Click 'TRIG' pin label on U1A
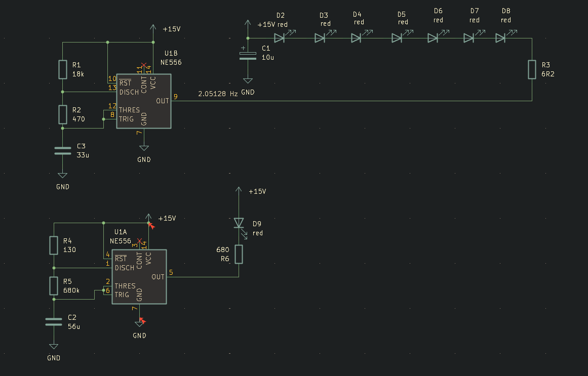 tap(122, 295)
